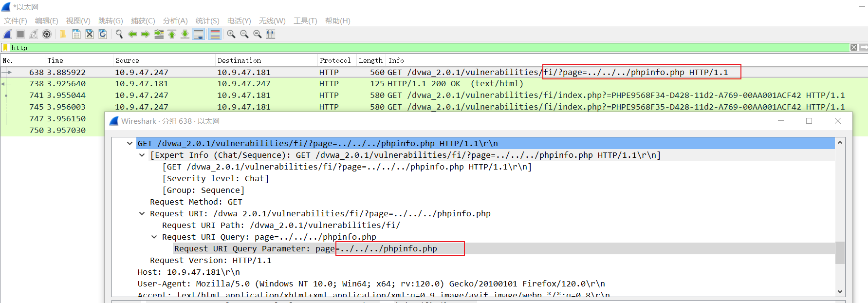Viewport: 868px width, 303px height.
Task: Zoom in main window text
Action: 231,34
